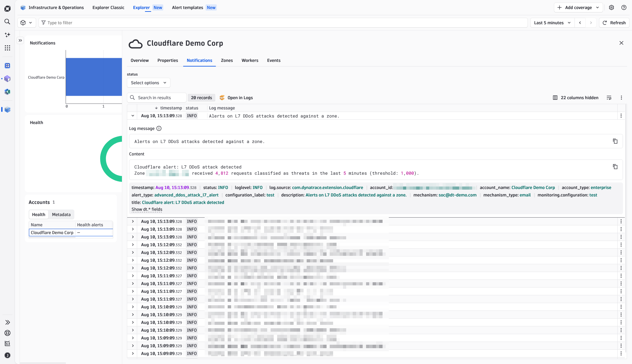Open row actions menu for expanded 15:13:09 row

tap(621, 116)
